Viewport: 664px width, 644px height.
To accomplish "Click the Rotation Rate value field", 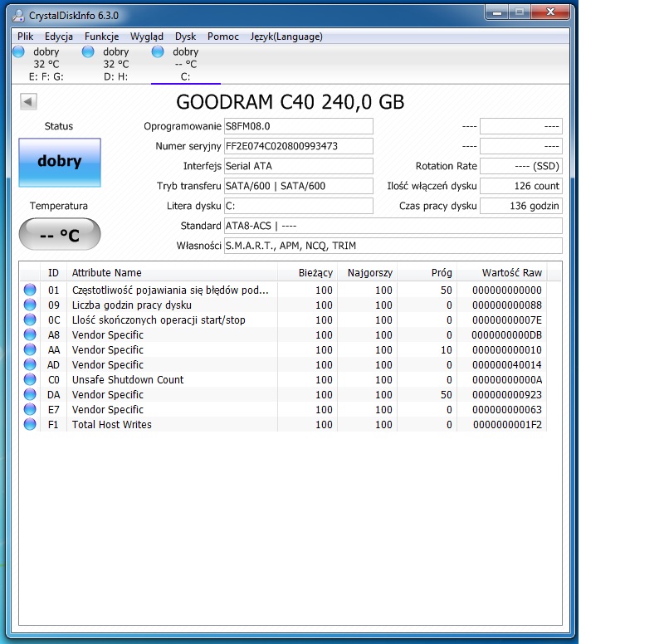I will coord(521,166).
